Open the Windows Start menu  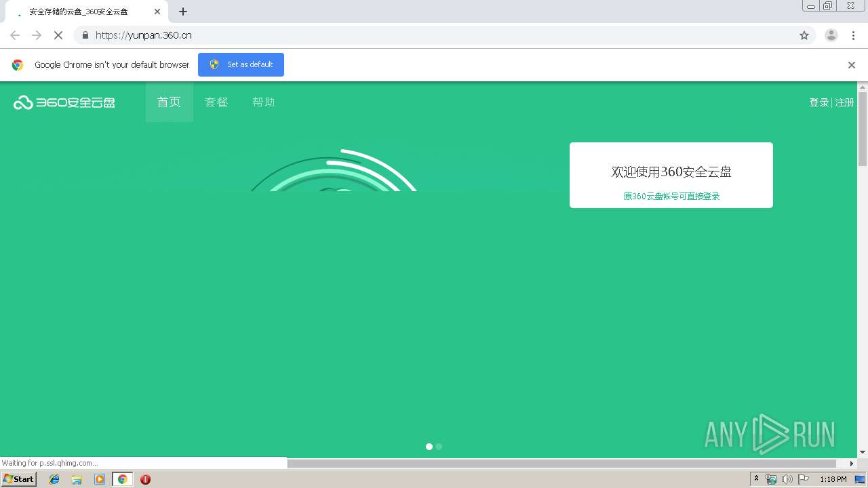click(x=18, y=479)
